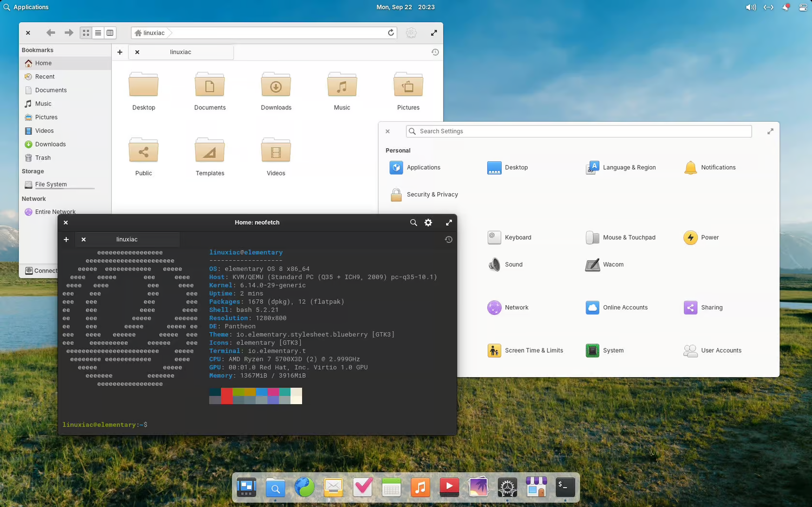Select Downloads in the Files sidebar
Viewport: 812px width, 507px height.
click(x=50, y=144)
